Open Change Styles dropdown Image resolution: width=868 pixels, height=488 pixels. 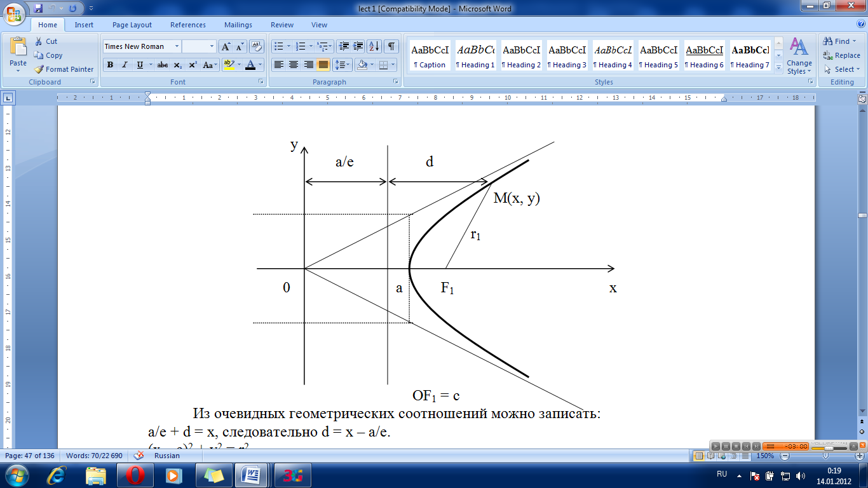tap(799, 56)
